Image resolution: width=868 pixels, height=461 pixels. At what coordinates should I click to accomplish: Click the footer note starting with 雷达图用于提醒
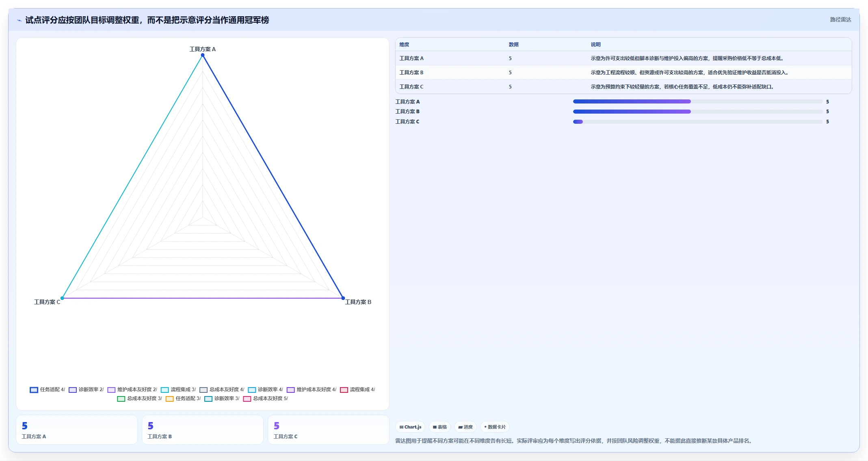574,441
